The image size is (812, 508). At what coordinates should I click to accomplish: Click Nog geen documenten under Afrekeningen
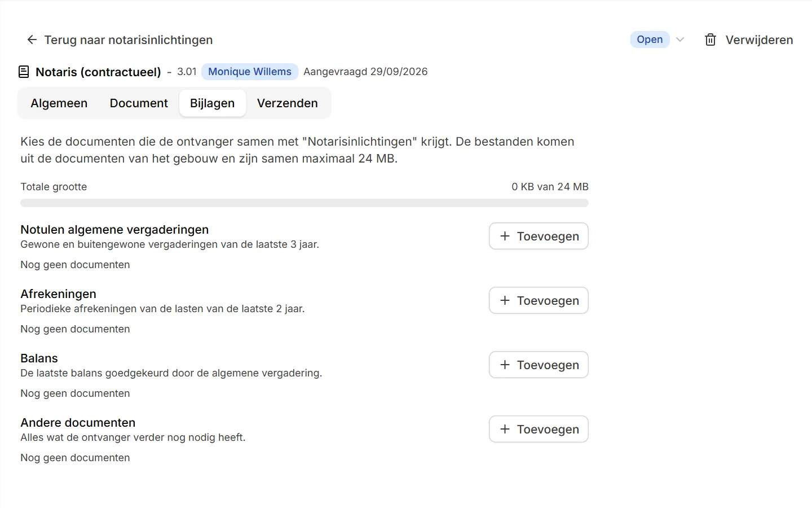75,329
